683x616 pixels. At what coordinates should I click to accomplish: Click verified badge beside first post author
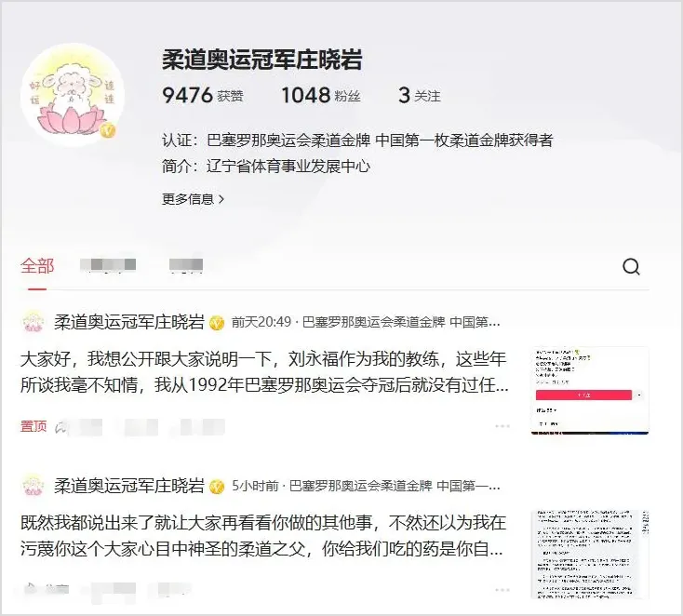217,323
